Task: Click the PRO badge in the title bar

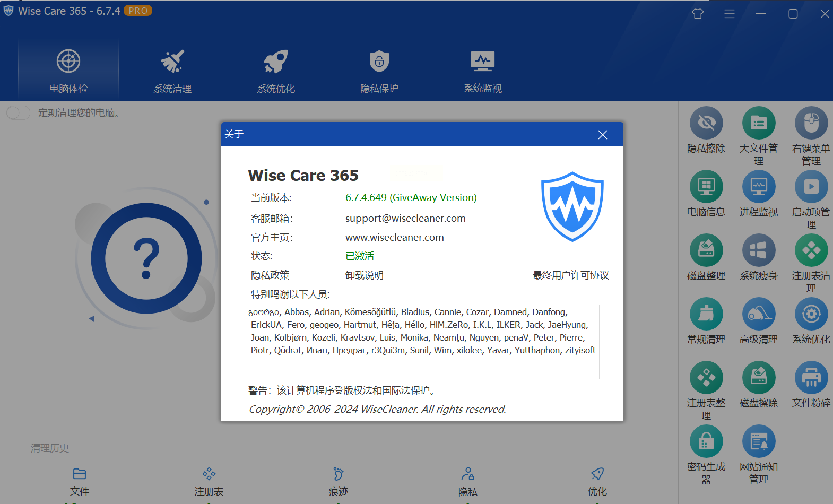Action: (x=138, y=11)
